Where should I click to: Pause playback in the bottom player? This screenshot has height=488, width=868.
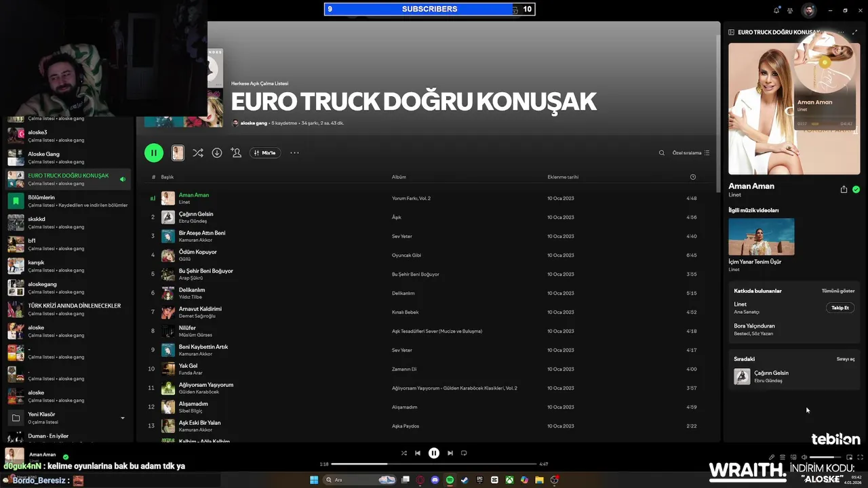434,453
